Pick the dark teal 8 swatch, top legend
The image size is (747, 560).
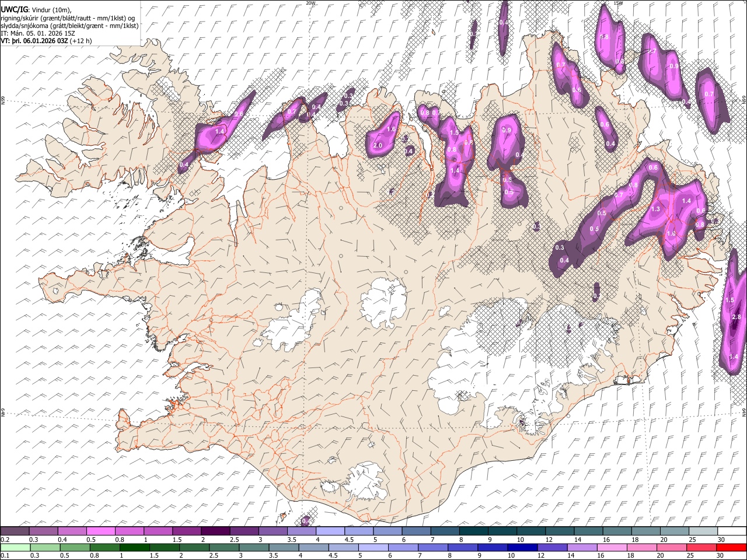(474, 531)
